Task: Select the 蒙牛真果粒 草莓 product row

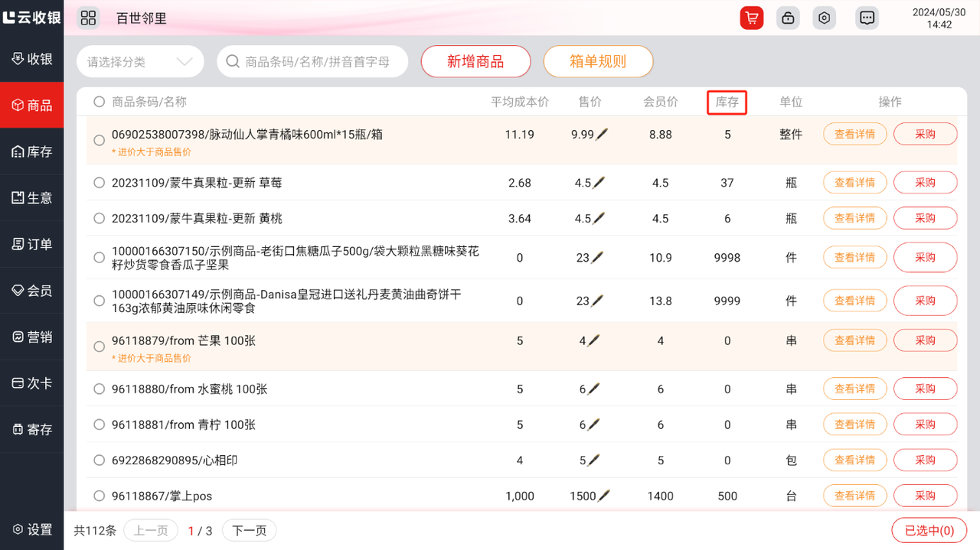Action: [99, 183]
